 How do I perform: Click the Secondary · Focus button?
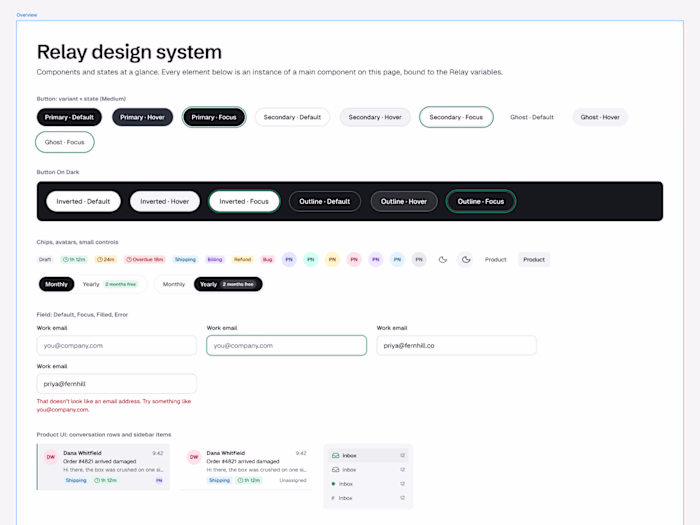pos(456,117)
